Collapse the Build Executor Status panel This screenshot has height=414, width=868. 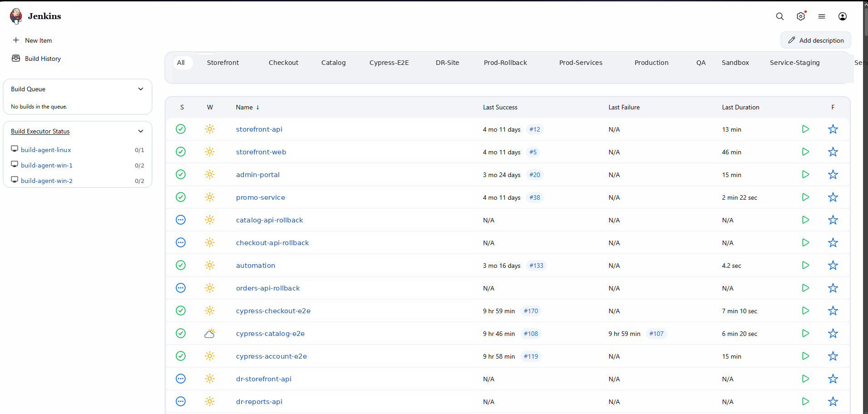[x=141, y=131]
